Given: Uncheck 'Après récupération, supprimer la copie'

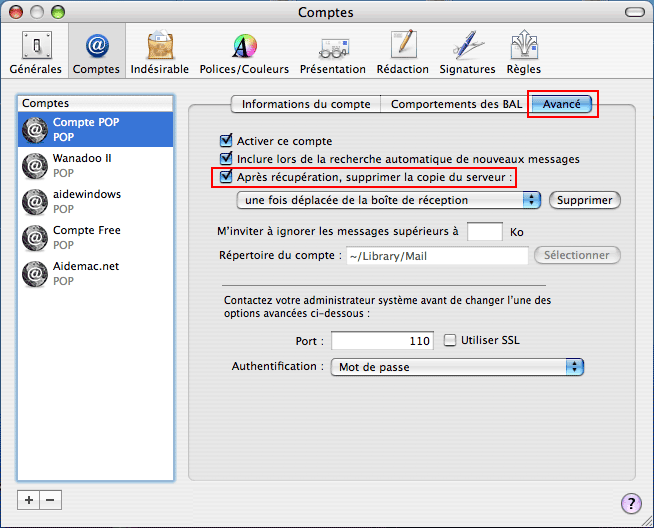Looking at the screenshot, I should (226, 177).
